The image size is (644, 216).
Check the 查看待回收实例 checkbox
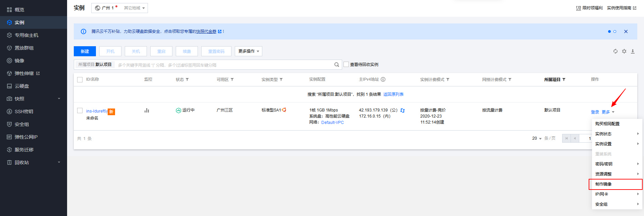(x=346, y=64)
